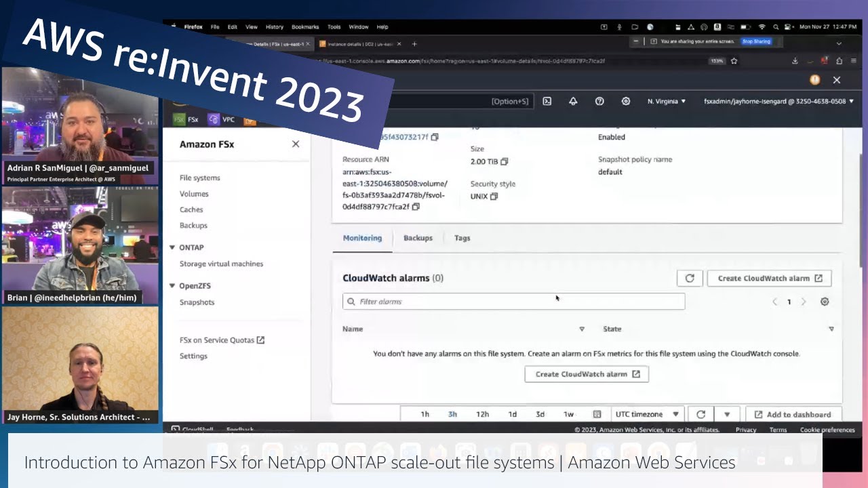Switch to the Backups tab
Viewport: 868px width, 488px height.
[x=418, y=238]
